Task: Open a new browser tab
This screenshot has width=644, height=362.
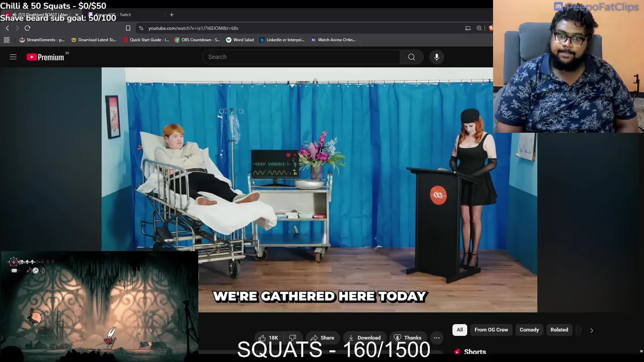Action: (x=172, y=15)
